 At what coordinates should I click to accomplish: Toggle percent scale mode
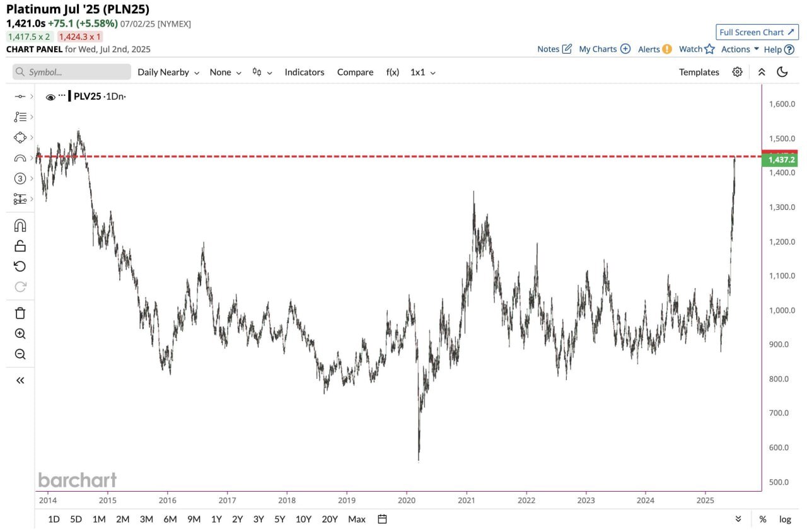click(763, 519)
